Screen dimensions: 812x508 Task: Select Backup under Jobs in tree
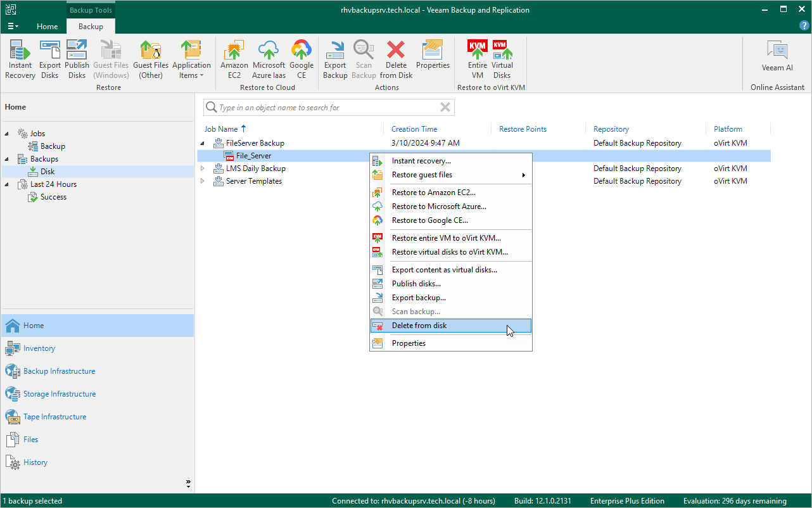click(x=53, y=146)
